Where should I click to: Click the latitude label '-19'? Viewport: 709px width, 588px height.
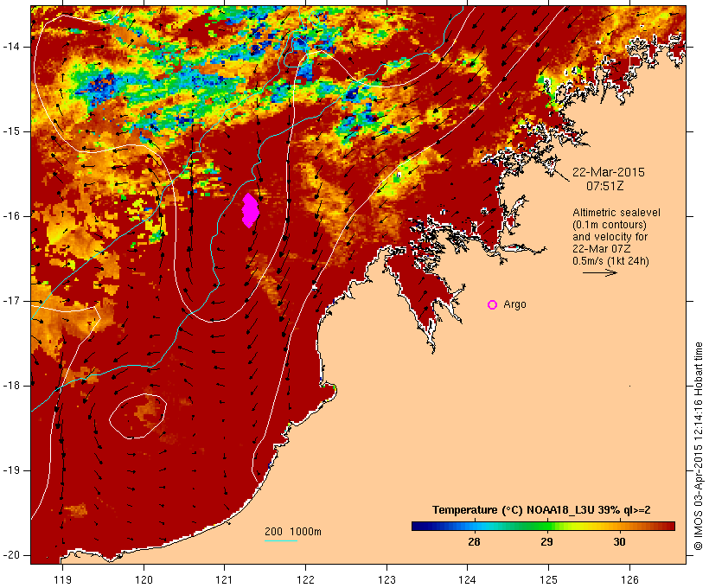pos(11,470)
